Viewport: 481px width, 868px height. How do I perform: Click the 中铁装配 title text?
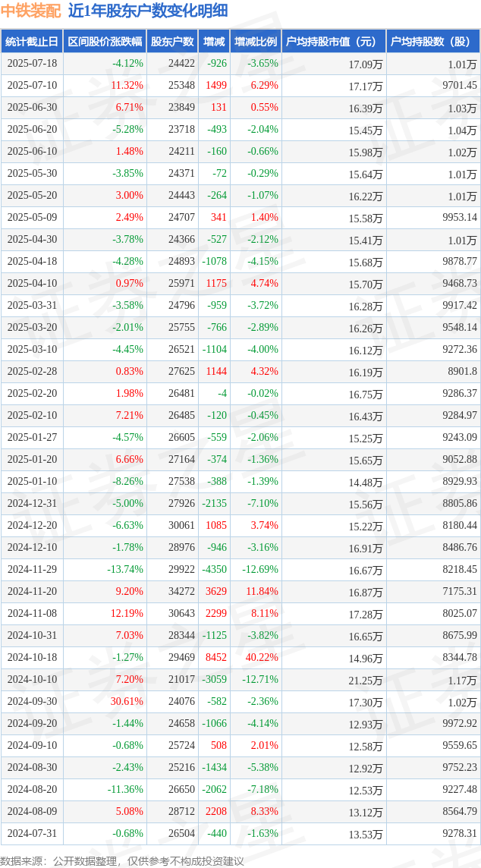(32, 11)
